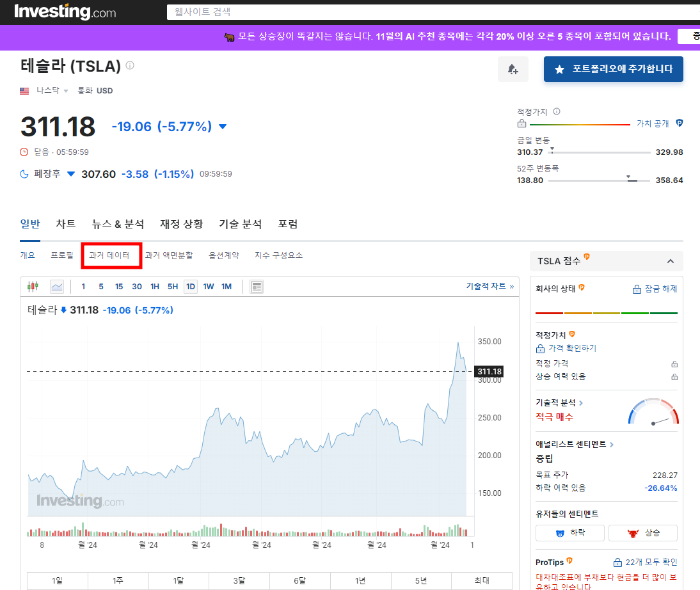Viewport: 700px width, 590px height.
Task: Switch to the 재정 상황 tab
Action: (x=182, y=224)
